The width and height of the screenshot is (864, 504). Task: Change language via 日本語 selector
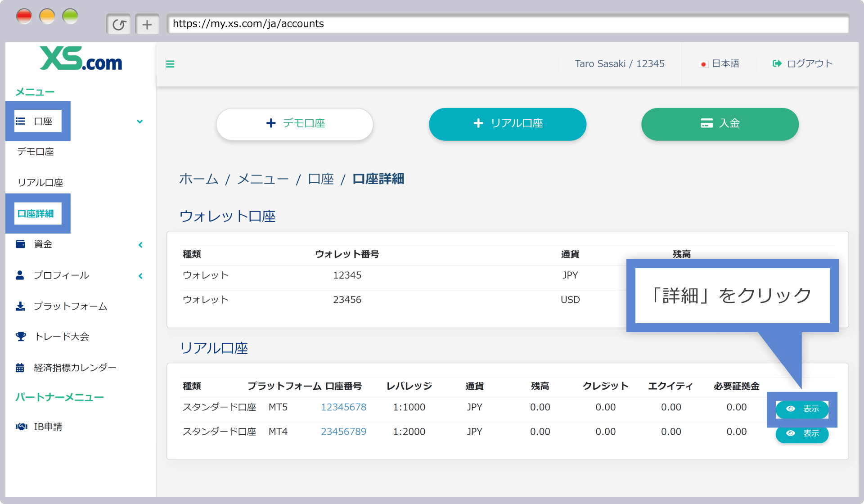click(720, 64)
